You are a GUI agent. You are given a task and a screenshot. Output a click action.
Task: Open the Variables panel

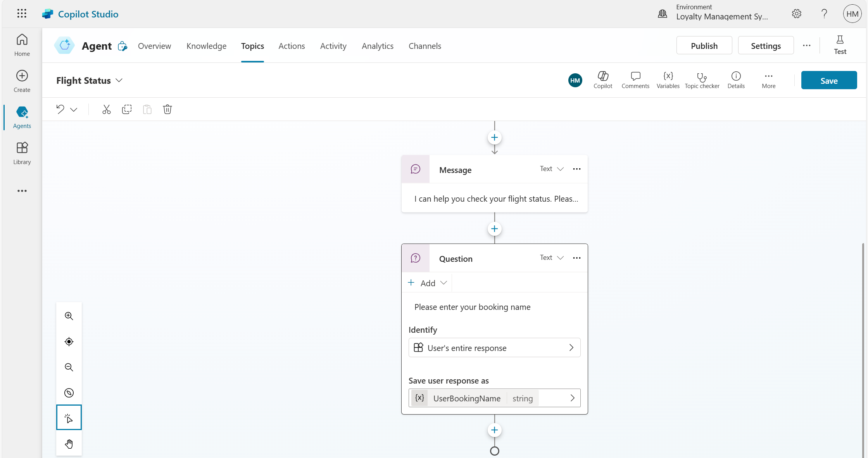[668, 80]
